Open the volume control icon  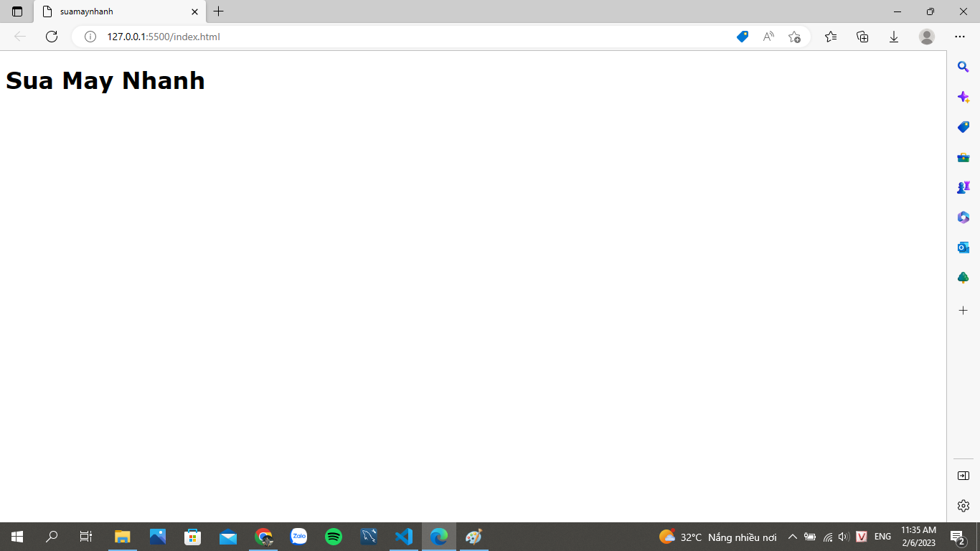click(844, 537)
